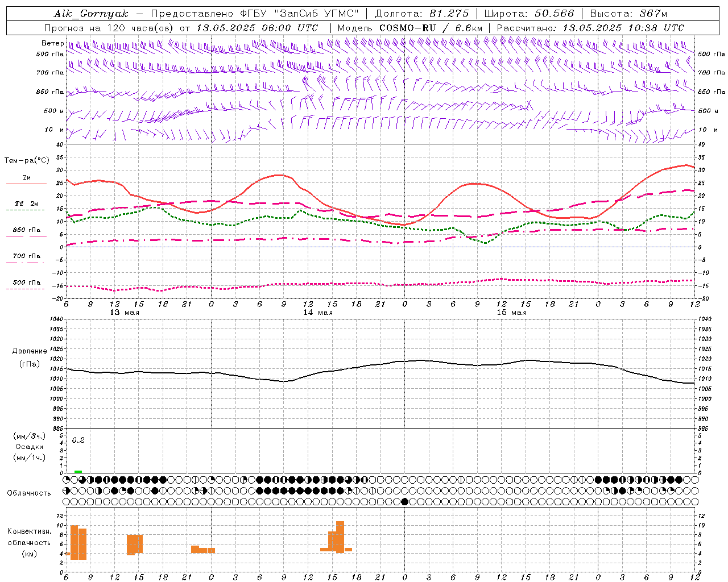Click the station name Alk_Gornyak
The image size is (728, 582).
pyautogui.click(x=91, y=14)
